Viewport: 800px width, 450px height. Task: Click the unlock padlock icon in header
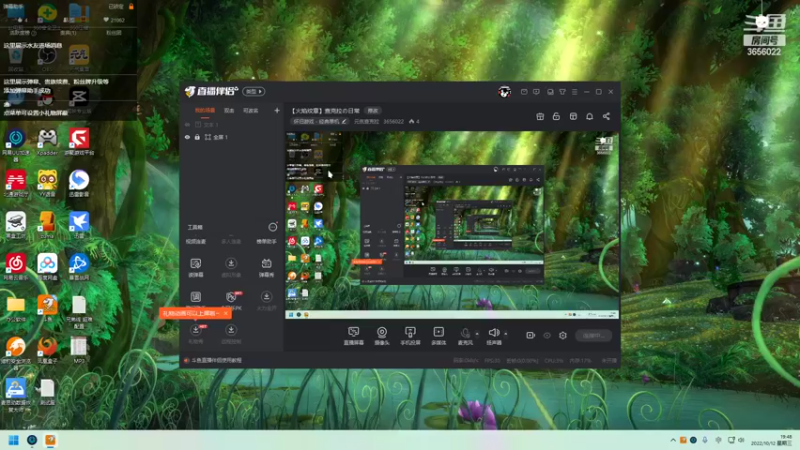[556, 116]
